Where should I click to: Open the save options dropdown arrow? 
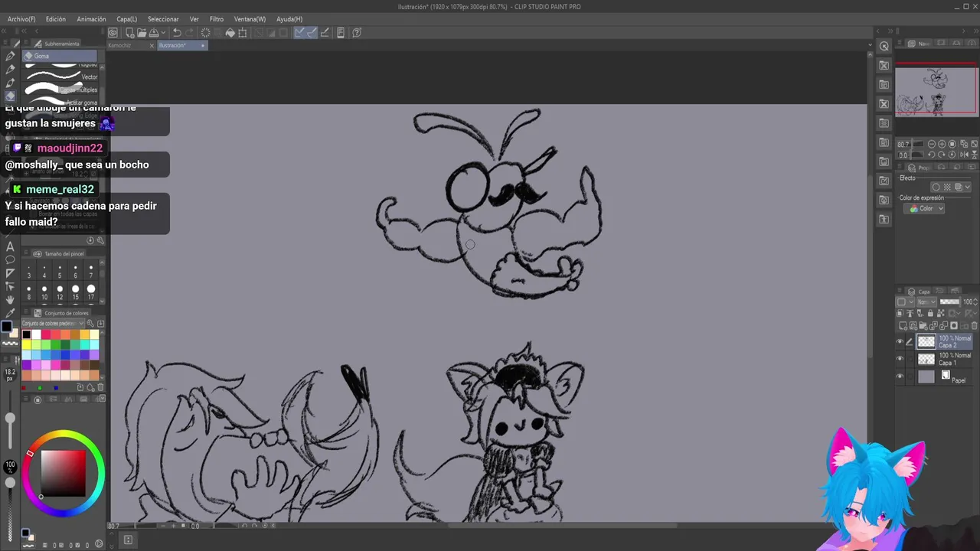[163, 32]
